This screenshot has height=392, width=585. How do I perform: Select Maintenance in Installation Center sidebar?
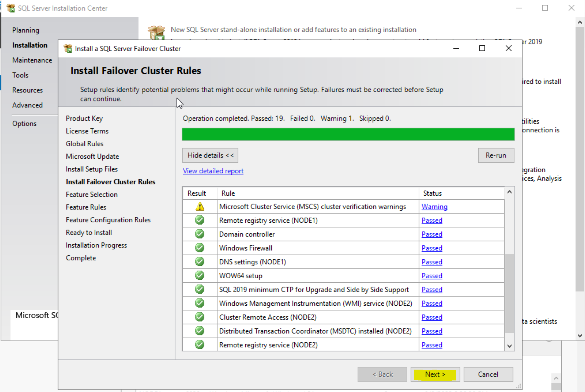[x=32, y=60]
